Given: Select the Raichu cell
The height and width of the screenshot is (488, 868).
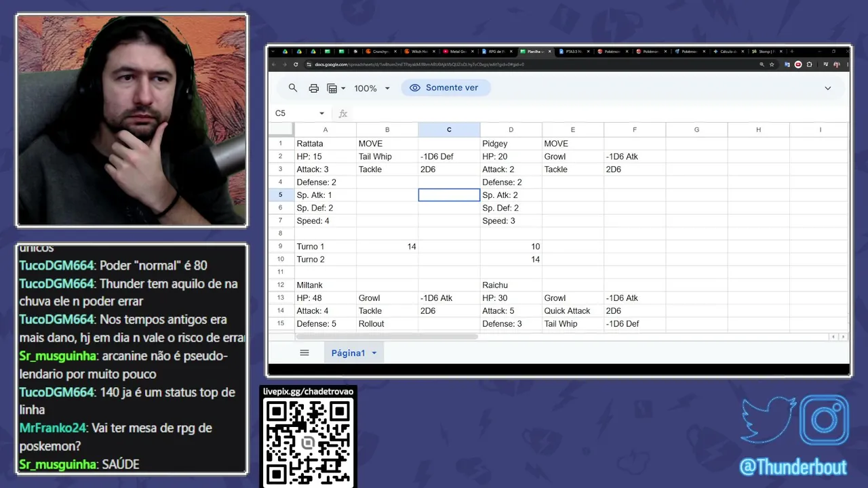Looking at the screenshot, I should [x=511, y=285].
